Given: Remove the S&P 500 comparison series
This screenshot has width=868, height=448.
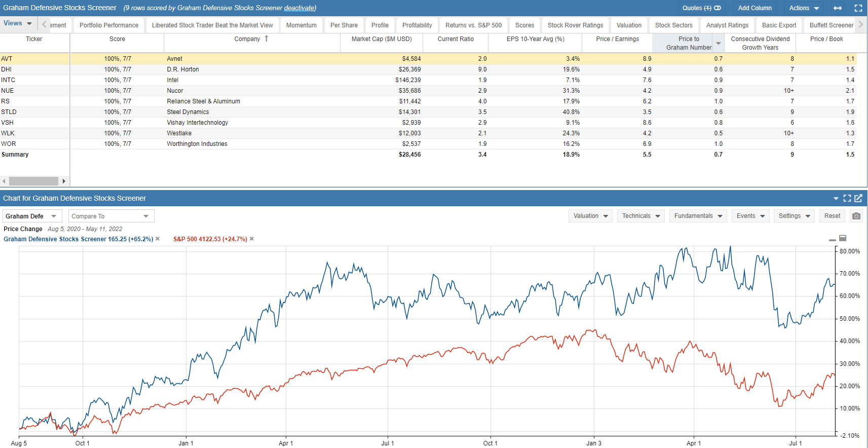Looking at the screenshot, I should pos(252,239).
